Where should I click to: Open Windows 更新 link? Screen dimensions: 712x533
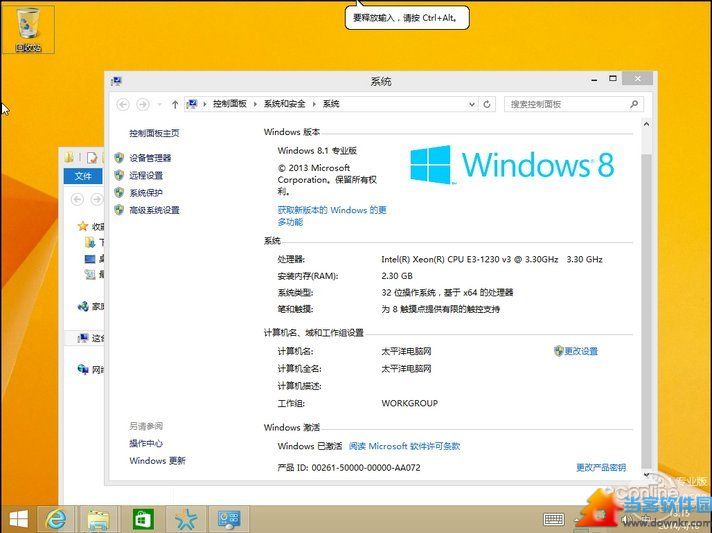157,460
